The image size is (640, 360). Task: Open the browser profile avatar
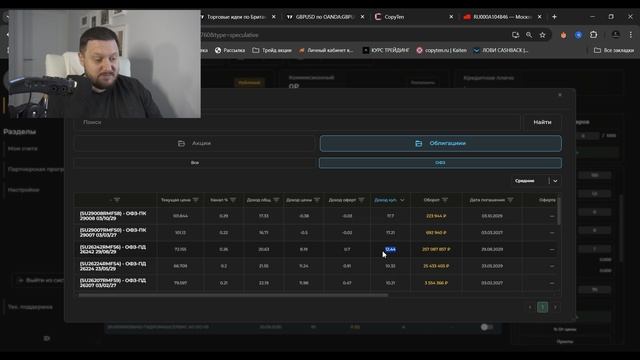click(x=616, y=35)
